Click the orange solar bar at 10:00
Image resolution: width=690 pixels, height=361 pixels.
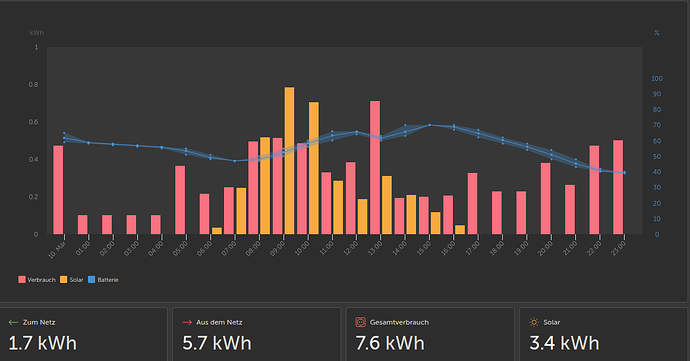point(314,168)
